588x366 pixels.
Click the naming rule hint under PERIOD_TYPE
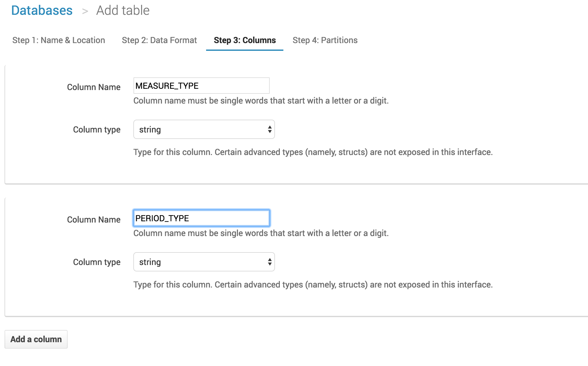pos(261,233)
